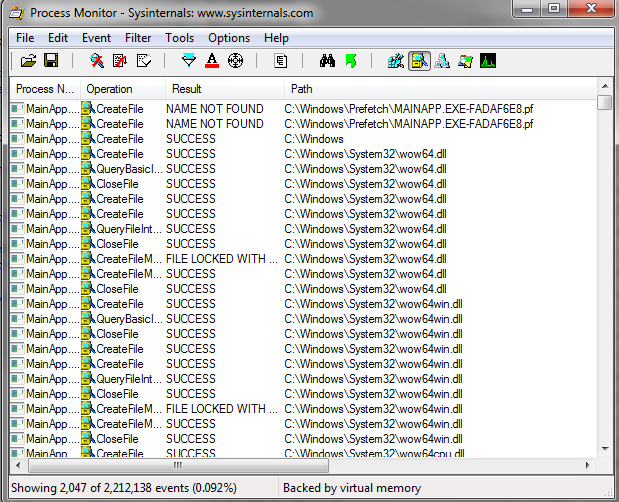Maximize the Process Monitor window
619x502 pixels.
tap(554, 8)
